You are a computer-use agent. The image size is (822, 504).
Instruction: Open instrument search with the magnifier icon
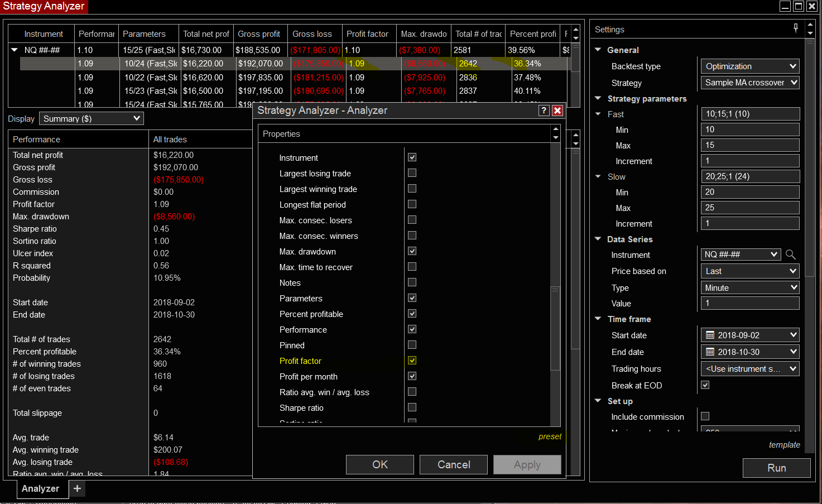(791, 255)
